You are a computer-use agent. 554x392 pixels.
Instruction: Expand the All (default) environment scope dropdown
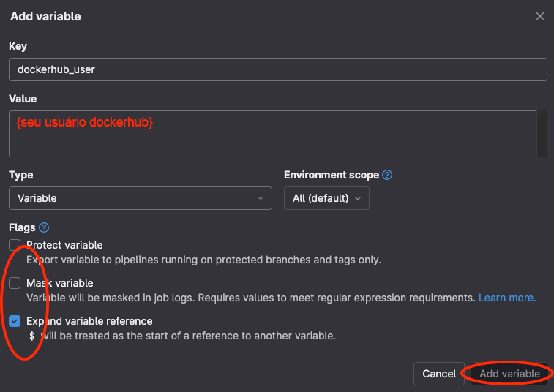(326, 198)
